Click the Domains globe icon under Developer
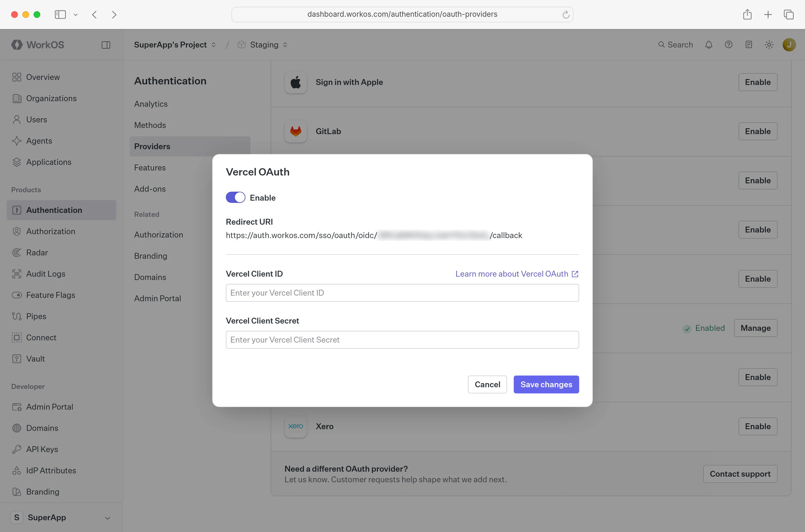Image resolution: width=805 pixels, height=532 pixels. [16, 428]
